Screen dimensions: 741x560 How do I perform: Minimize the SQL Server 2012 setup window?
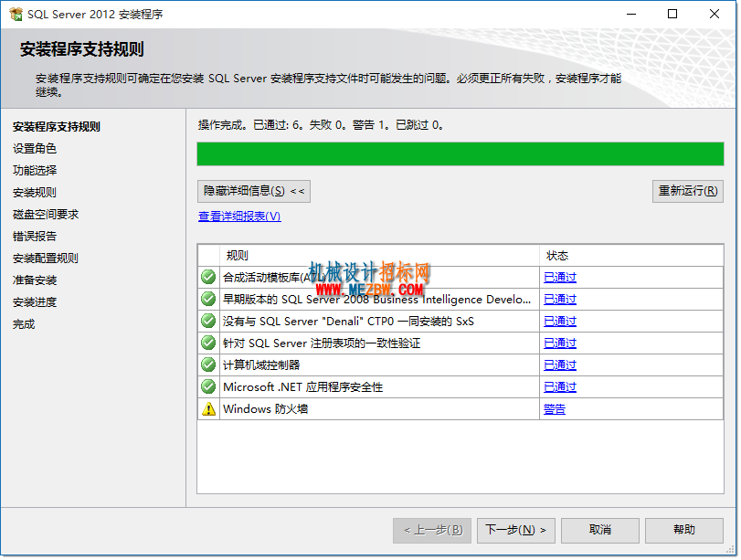[x=631, y=15]
